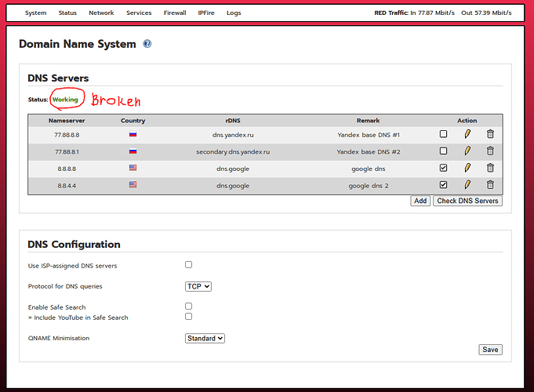Disable the google dns 8.8.8.8 checkbox
The image size is (534, 392).
point(443,168)
